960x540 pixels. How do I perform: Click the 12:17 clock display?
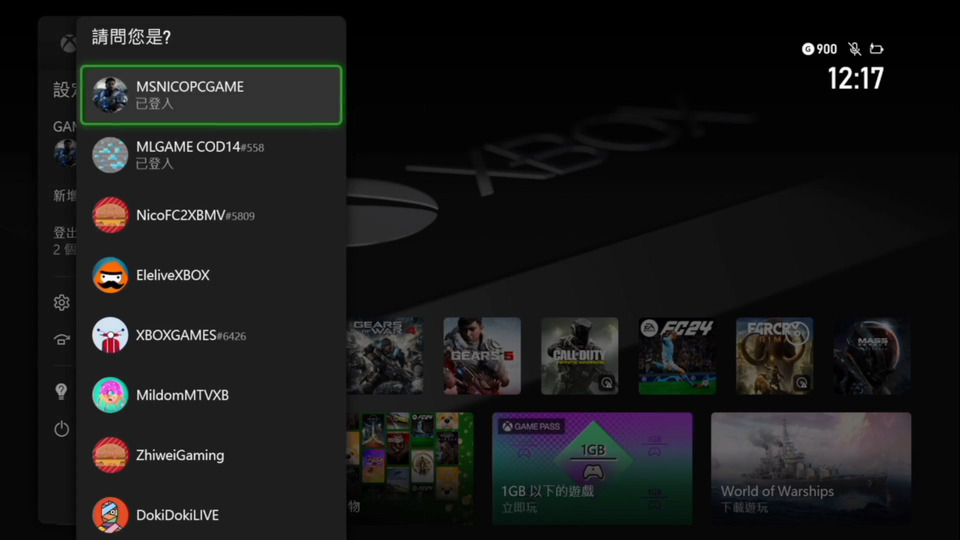click(855, 78)
